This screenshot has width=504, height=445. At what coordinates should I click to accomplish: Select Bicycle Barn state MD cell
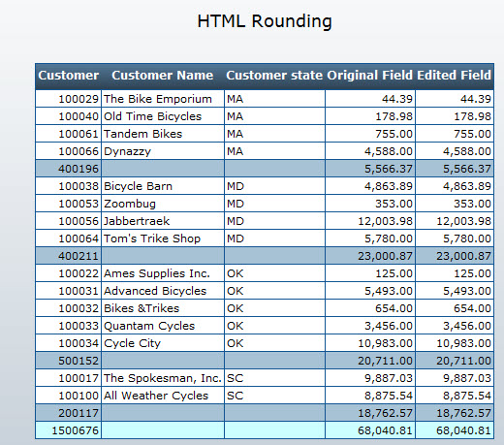tap(274, 186)
